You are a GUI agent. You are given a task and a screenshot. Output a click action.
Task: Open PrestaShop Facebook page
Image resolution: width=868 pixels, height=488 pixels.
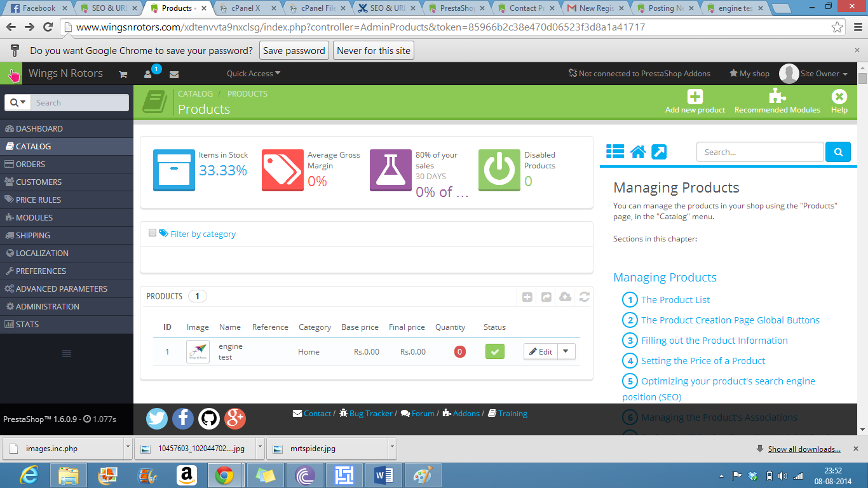183,418
